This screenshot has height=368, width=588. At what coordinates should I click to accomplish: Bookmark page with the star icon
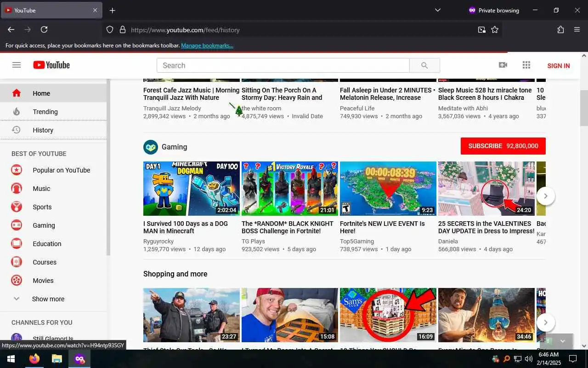(x=495, y=29)
